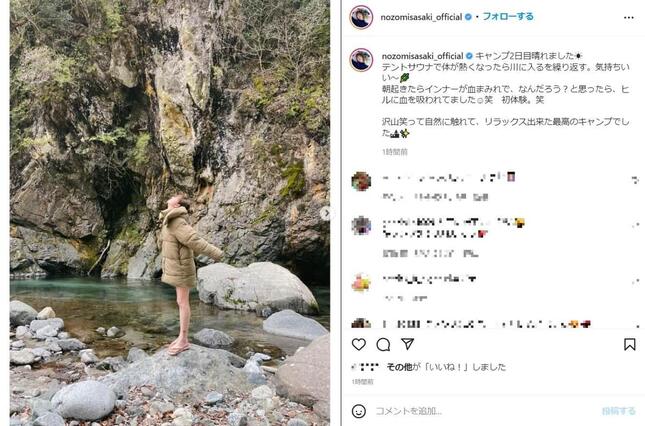Like the third comment with small heart
Screen dimensions: 645x426
pos(635,281)
